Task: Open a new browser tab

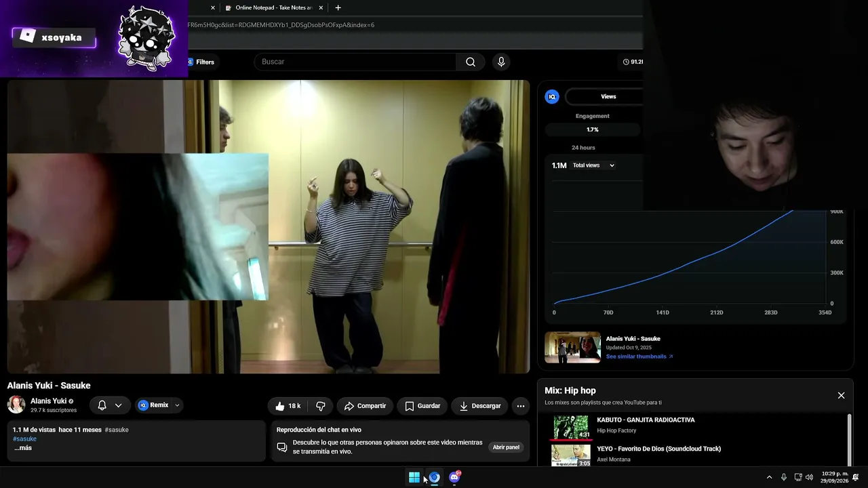Action: [338, 7]
